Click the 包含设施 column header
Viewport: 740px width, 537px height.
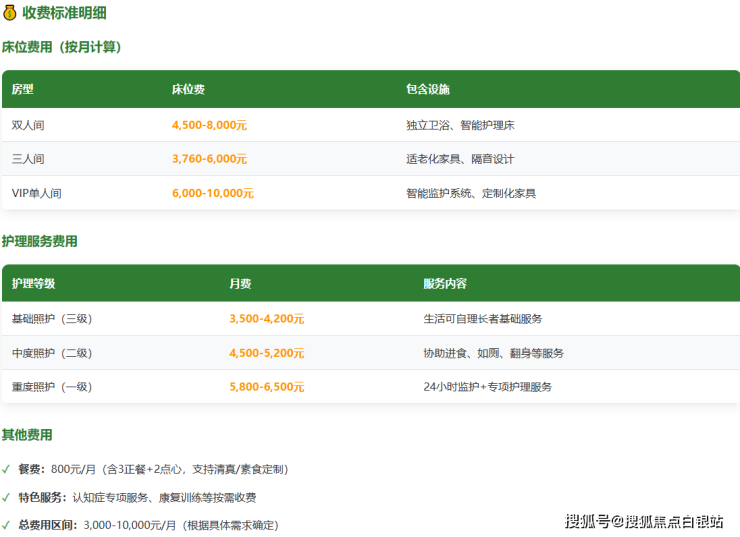point(428,89)
